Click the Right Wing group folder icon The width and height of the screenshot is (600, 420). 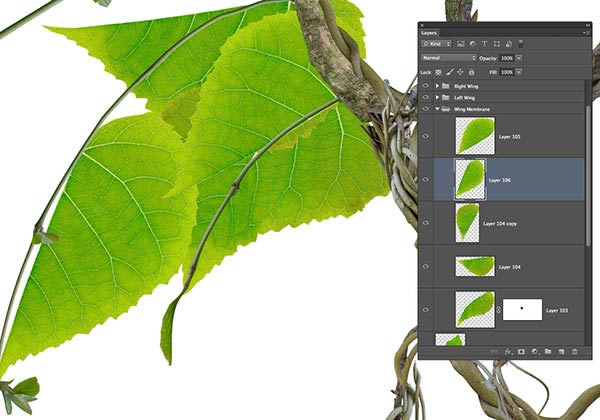446,86
